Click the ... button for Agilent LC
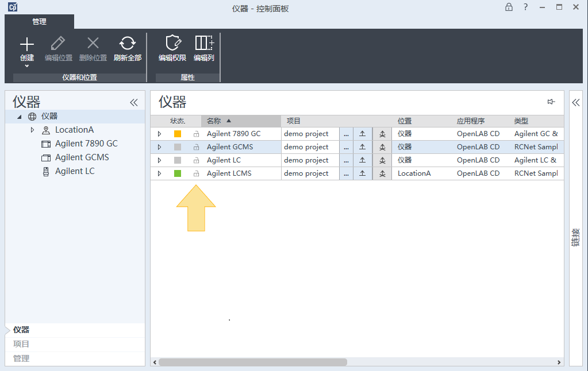The height and width of the screenshot is (371, 588). (346, 160)
